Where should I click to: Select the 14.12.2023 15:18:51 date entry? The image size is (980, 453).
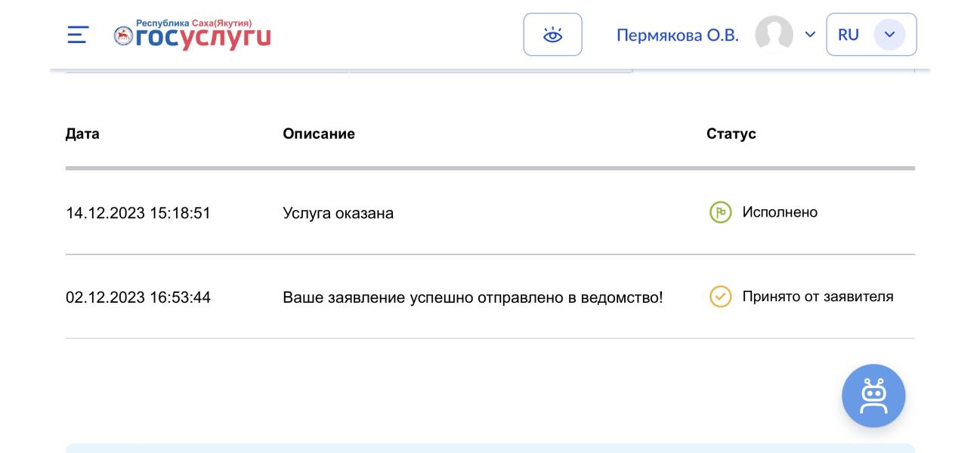tap(138, 214)
